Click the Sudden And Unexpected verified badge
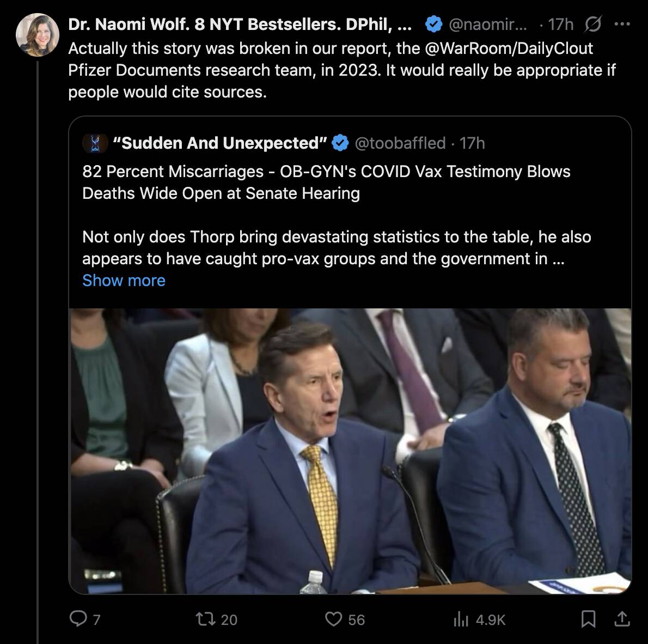Viewport: 648px width, 644px height. [x=340, y=143]
